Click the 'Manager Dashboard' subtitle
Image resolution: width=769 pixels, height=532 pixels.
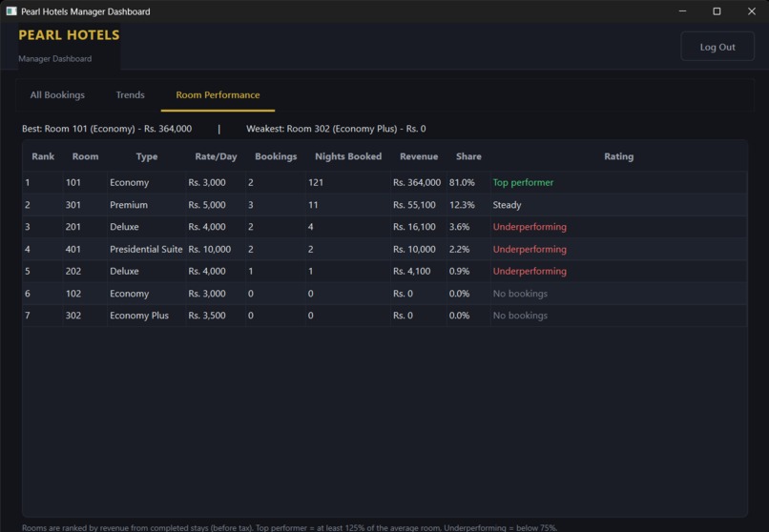(55, 59)
